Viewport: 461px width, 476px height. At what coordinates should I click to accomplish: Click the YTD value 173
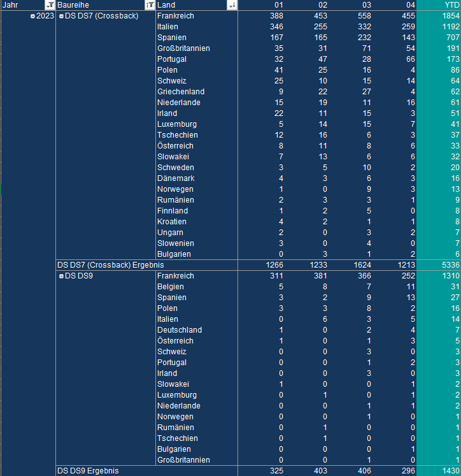[453, 59]
